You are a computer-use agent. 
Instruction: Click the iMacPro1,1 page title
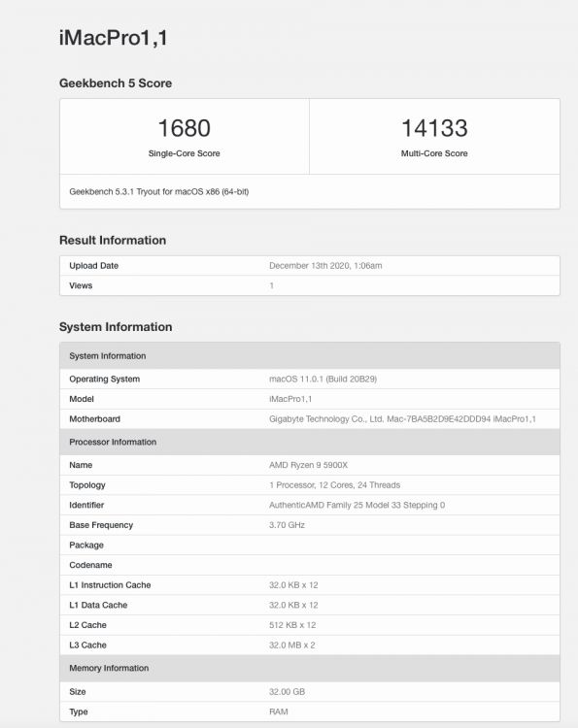(x=113, y=38)
